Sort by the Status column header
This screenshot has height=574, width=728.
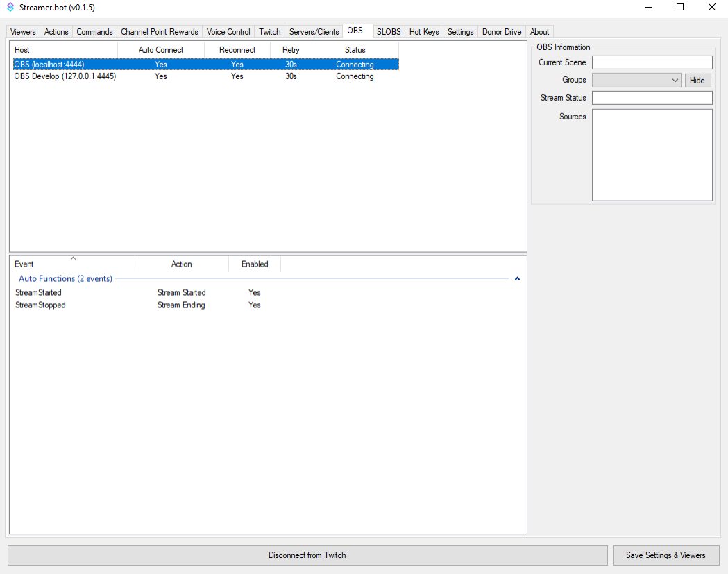click(355, 50)
